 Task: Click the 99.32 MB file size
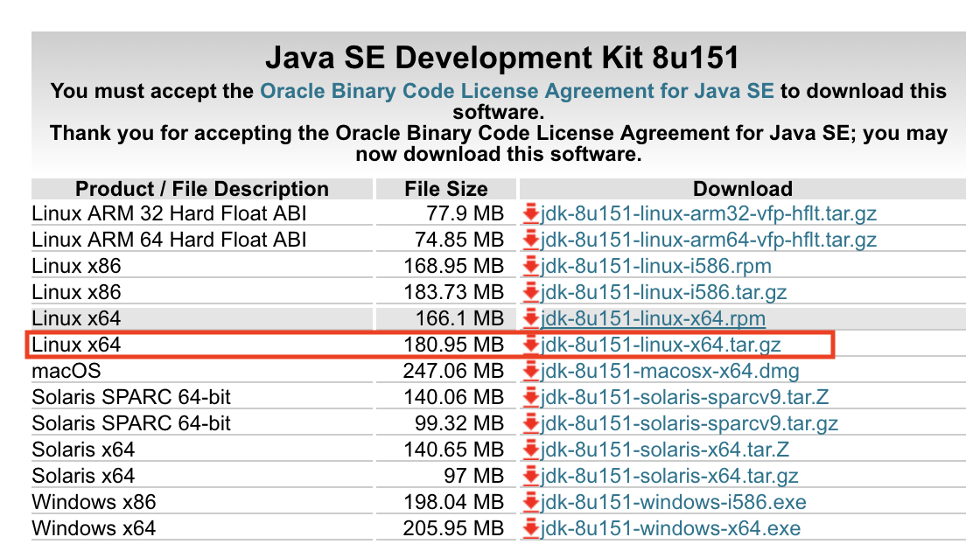pos(459,423)
